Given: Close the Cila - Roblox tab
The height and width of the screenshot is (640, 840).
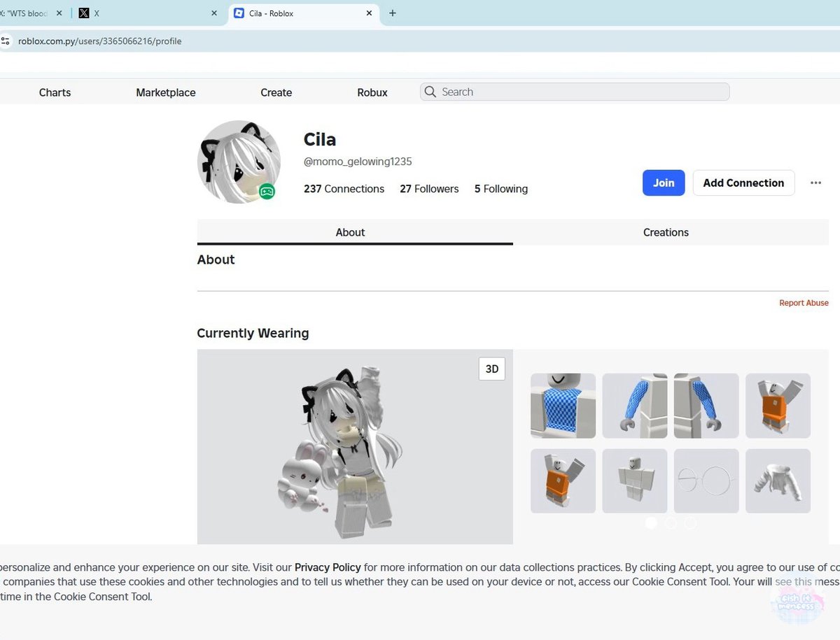Looking at the screenshot, I should [x=369, y=13].
